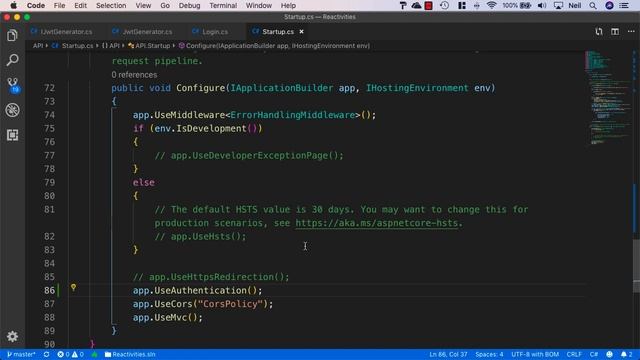
Task: Click the synchronize changes icon in status bar
Action: pyautogui.click(x=47, y=354)
